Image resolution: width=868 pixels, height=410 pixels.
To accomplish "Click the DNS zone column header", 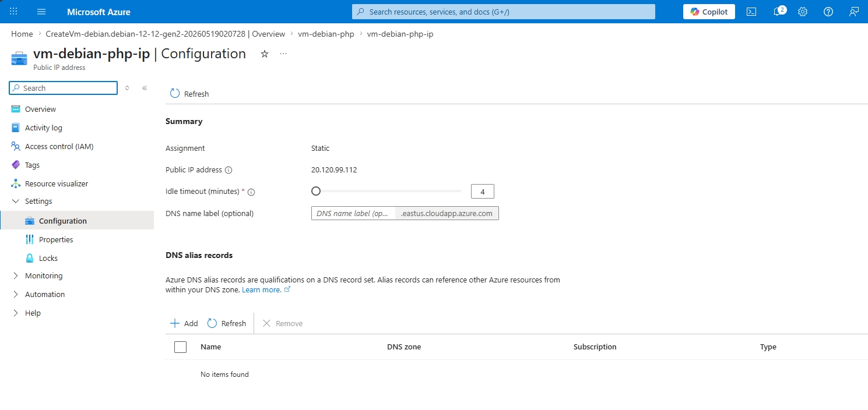I will tap(404, 347).
